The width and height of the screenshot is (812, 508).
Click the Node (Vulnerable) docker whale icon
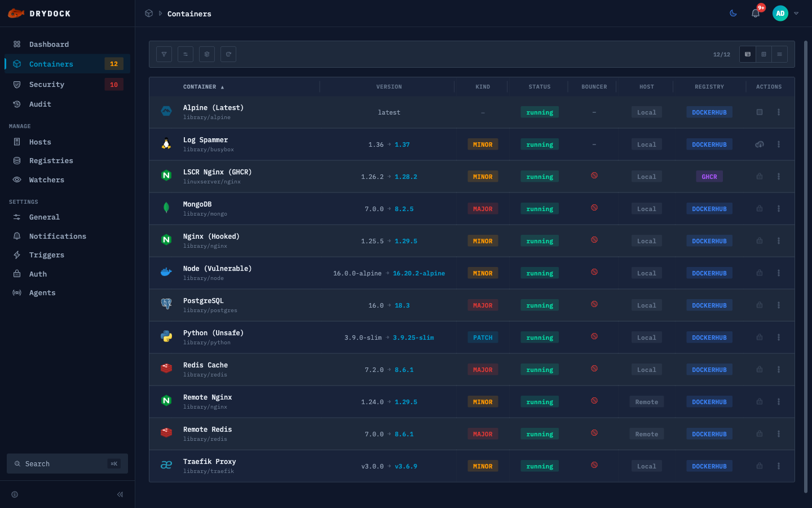click(x=166, y=273)
